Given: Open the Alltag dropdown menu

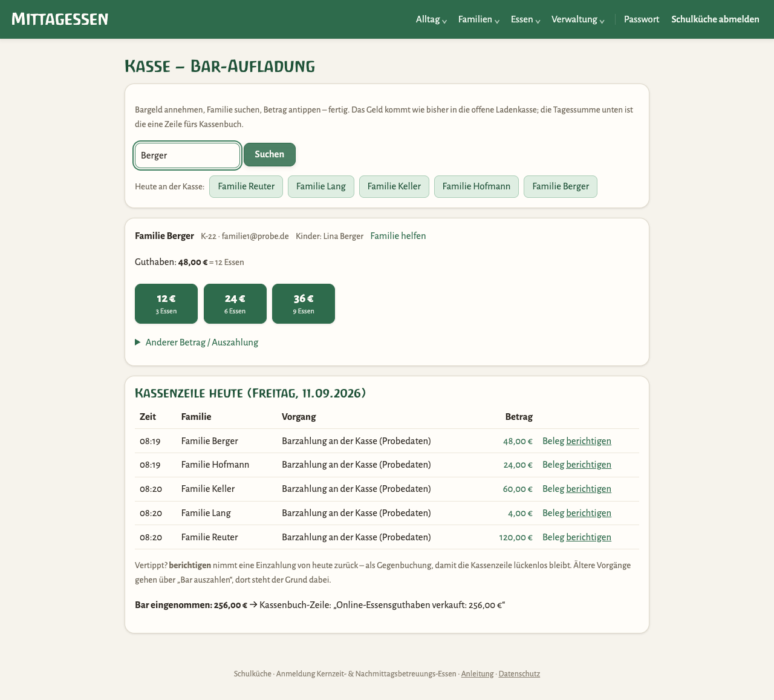Looking at the screenshot, I should (x=431, y=19).
